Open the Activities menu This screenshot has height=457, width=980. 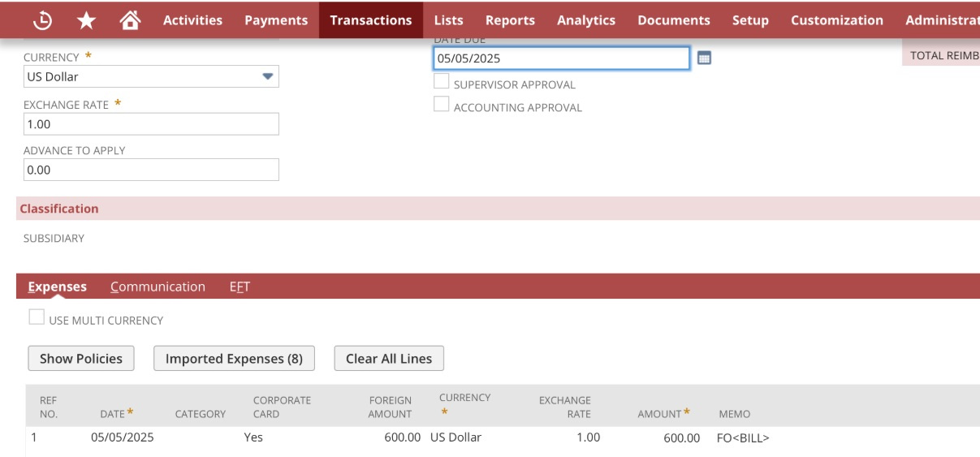(192, 20)
